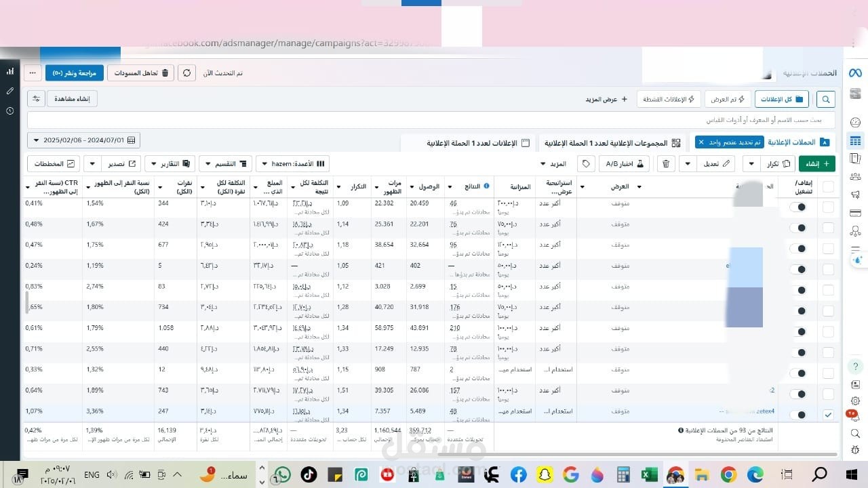868x488 pixels.
Task: Check the box for row with reach 12.935
Action: (828, 352)
